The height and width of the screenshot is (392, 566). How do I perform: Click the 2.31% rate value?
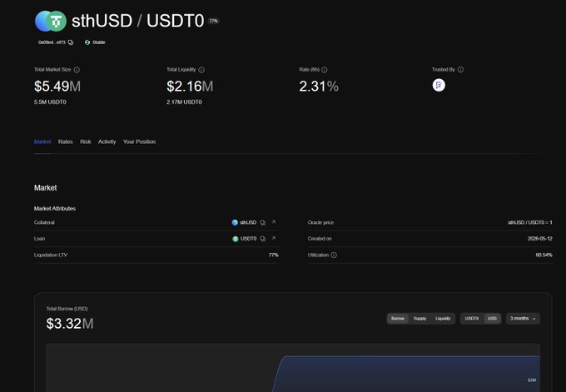tap(319, 87)
